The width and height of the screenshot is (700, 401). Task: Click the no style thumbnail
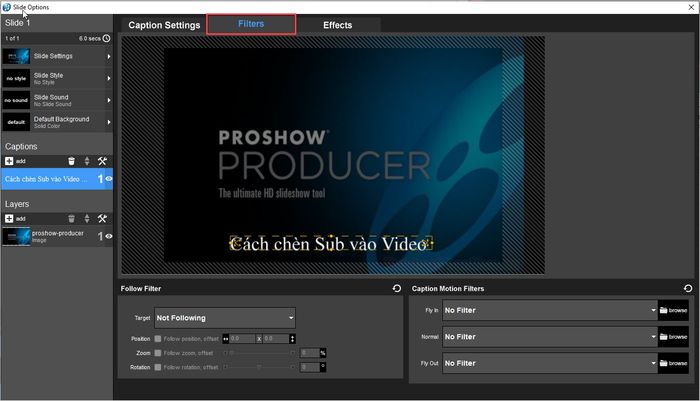[x=16, y=78]
